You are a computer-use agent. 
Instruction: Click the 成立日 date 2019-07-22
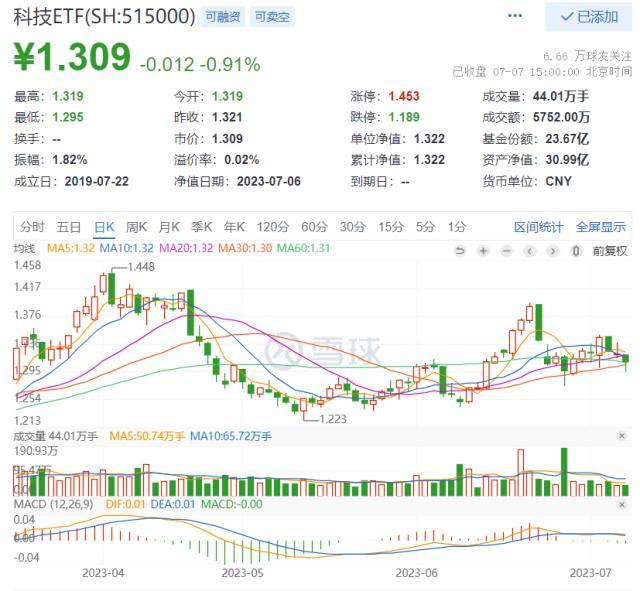(x=97, y=181)
